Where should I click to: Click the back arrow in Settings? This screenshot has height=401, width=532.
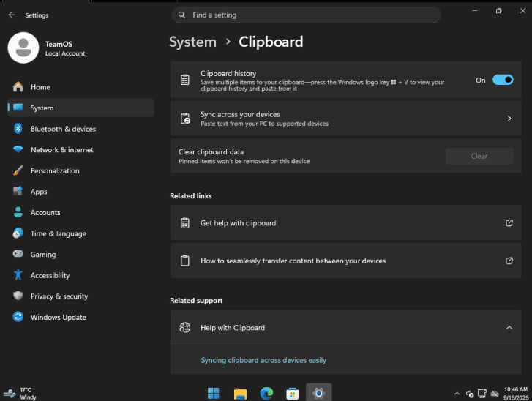tap(12, 15)
